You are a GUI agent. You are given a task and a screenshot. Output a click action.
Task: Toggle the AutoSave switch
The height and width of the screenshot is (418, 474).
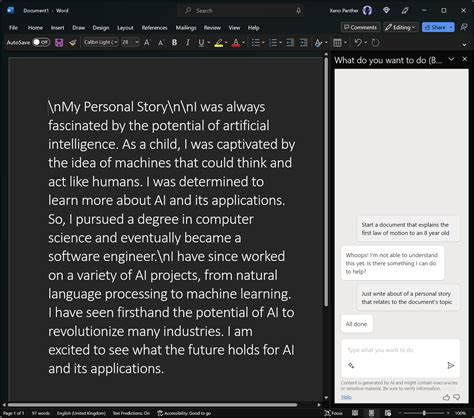coord(41,42)
